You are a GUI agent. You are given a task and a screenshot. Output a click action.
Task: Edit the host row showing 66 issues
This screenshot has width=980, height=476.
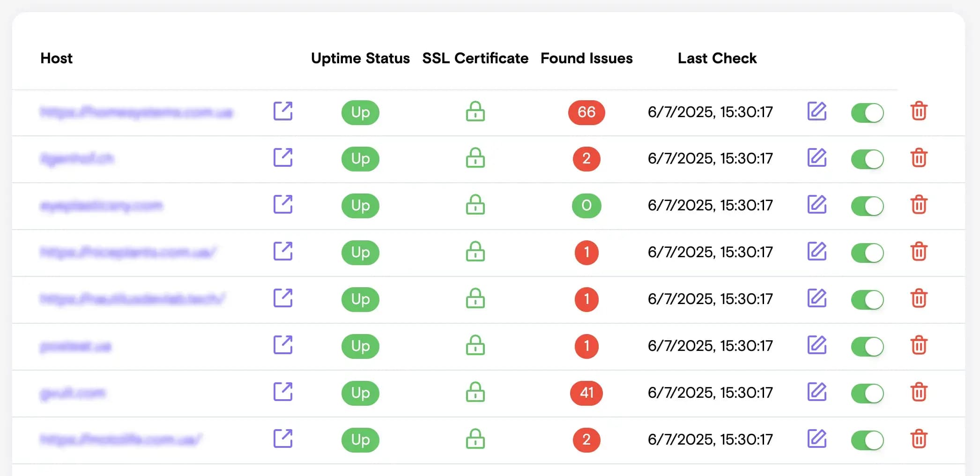[x=817, y=112]
